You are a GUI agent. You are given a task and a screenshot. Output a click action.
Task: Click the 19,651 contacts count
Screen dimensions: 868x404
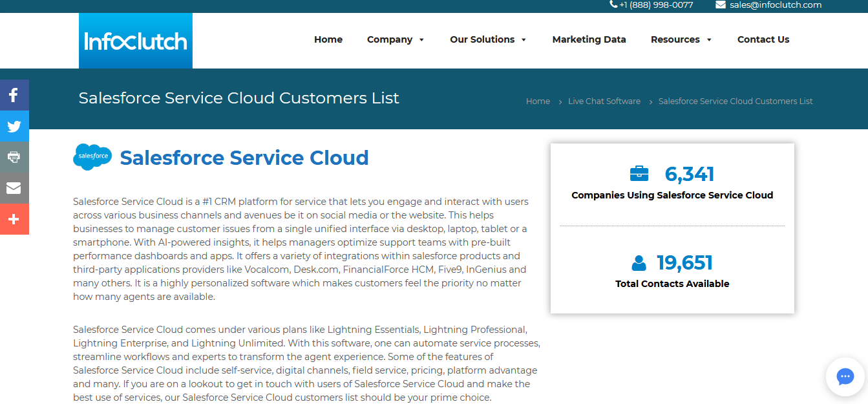[x=685, y=263]
